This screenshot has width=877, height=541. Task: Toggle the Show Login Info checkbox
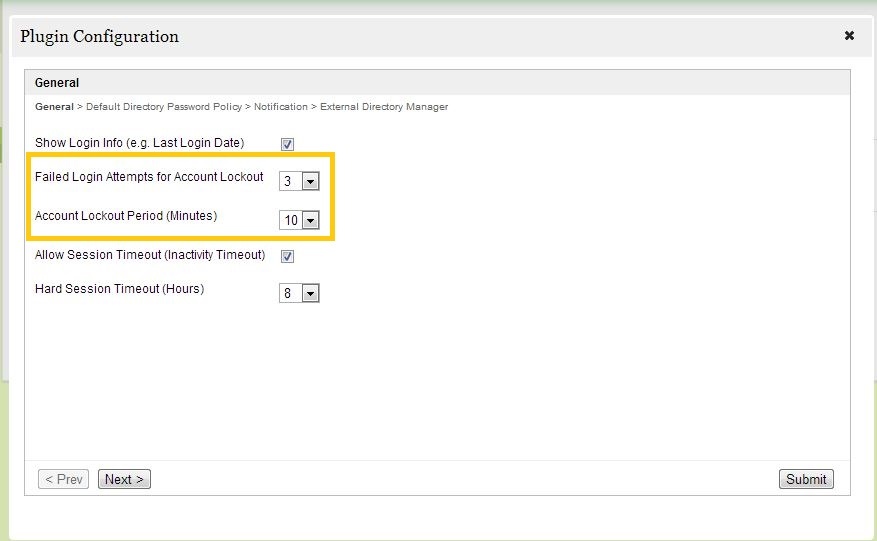click(287, 143)
